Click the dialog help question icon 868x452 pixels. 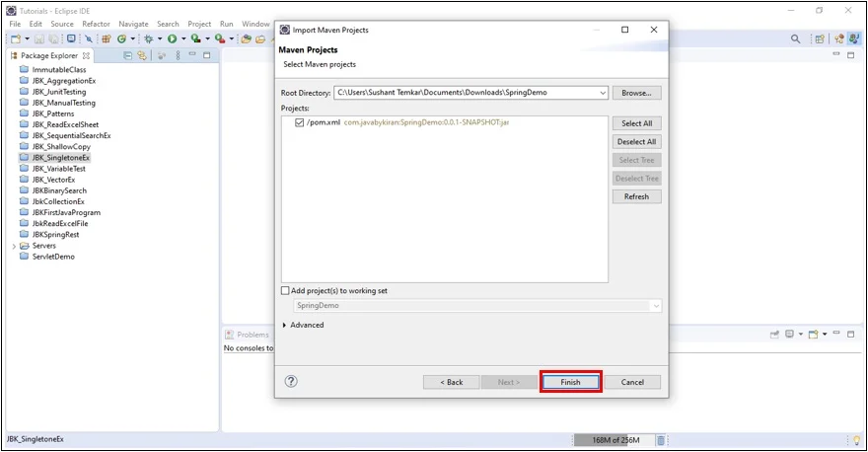point(291,381)
